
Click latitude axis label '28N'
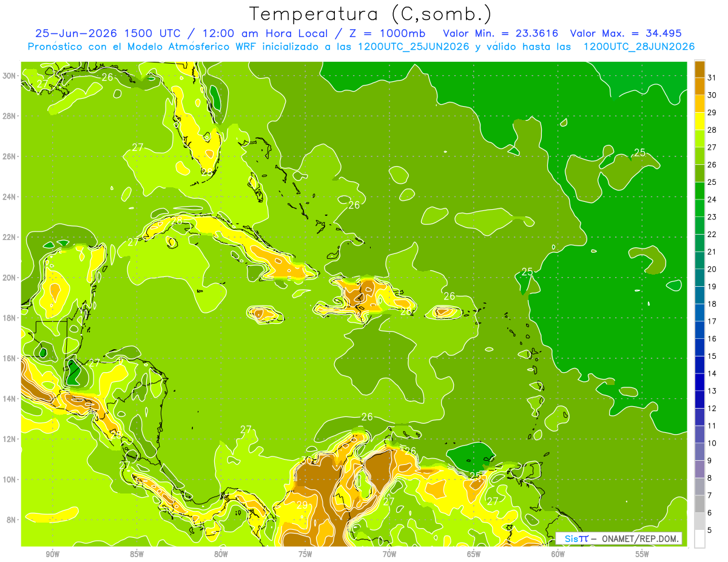9,116
